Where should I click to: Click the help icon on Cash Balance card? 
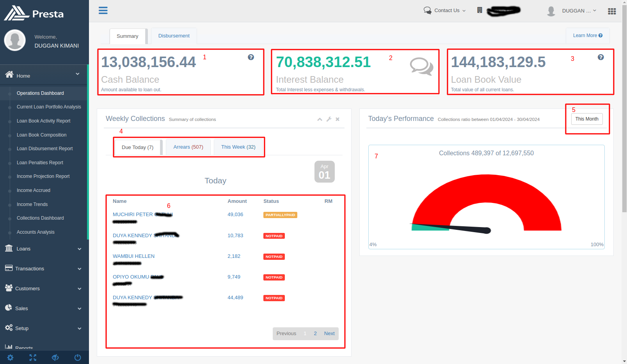click(x=251, y=57)
